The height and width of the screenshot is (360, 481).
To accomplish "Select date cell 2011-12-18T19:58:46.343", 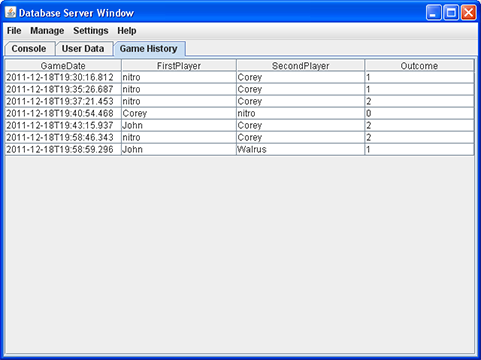I will coord(63,137).
